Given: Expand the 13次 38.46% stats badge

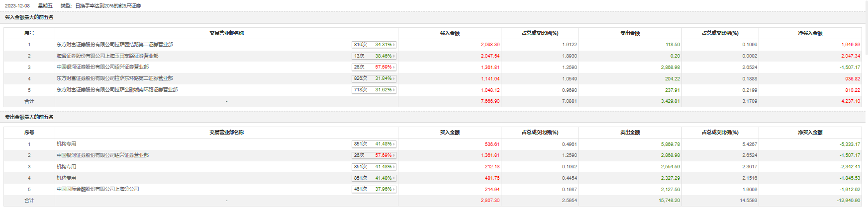Looking at the screenshot, I should point(374,56).
